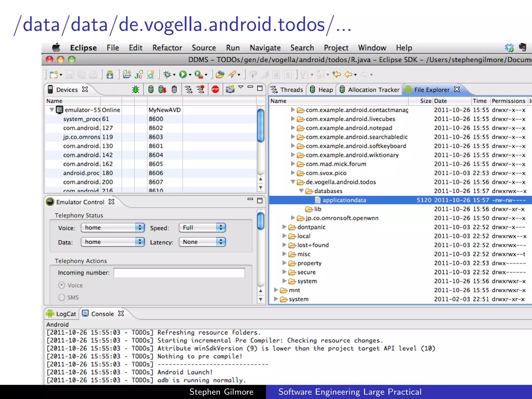
Task: Open the Data status dropdown
Action: point(112,242)
